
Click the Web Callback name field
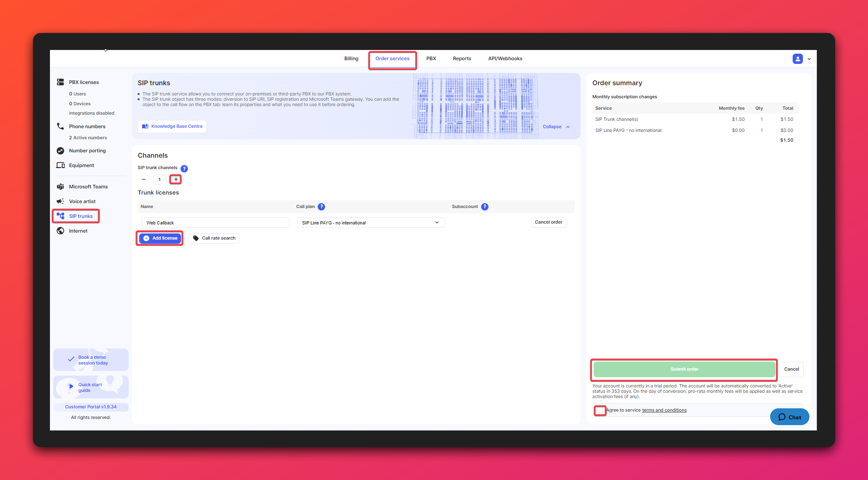click(x=215, y=223)
